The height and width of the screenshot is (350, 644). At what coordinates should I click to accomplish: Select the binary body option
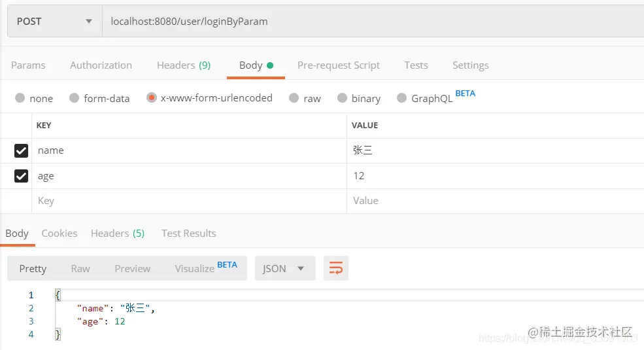tap(342, 98)
